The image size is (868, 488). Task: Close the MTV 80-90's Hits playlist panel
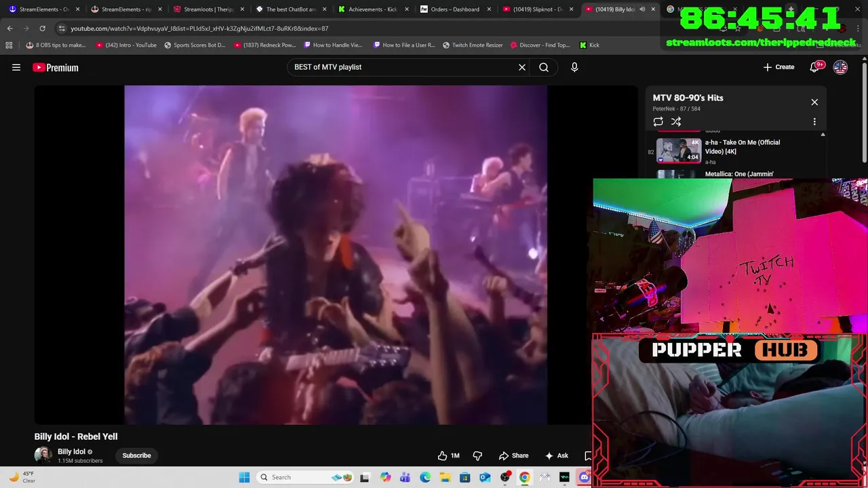coord(814,102)
